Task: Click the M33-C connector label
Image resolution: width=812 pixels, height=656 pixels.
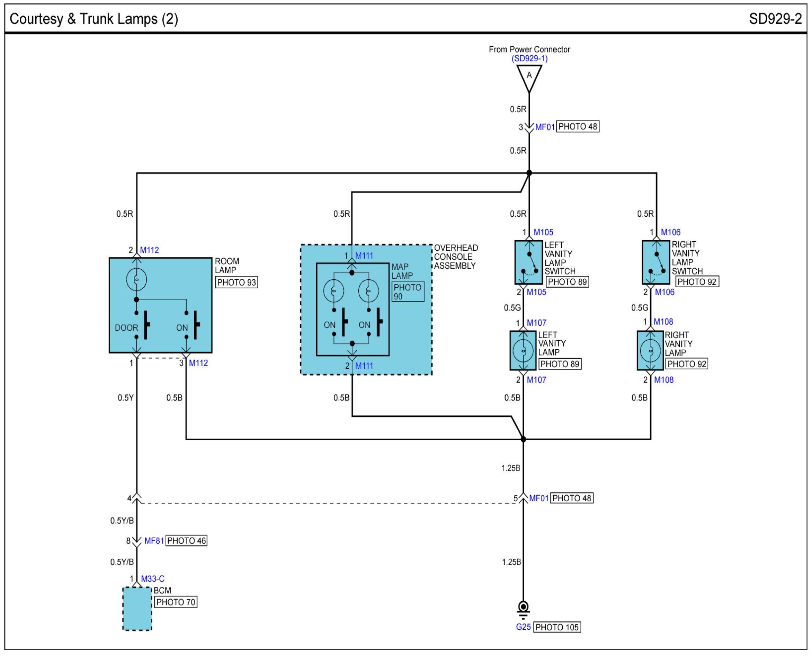Action: (x=153, y=578)
